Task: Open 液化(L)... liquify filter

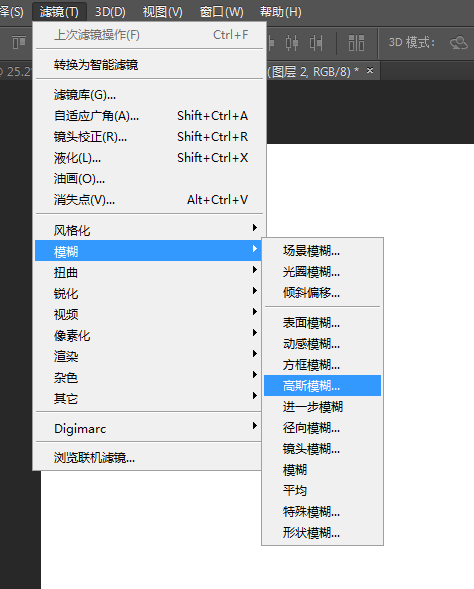Action: click(x=149, y=158)
